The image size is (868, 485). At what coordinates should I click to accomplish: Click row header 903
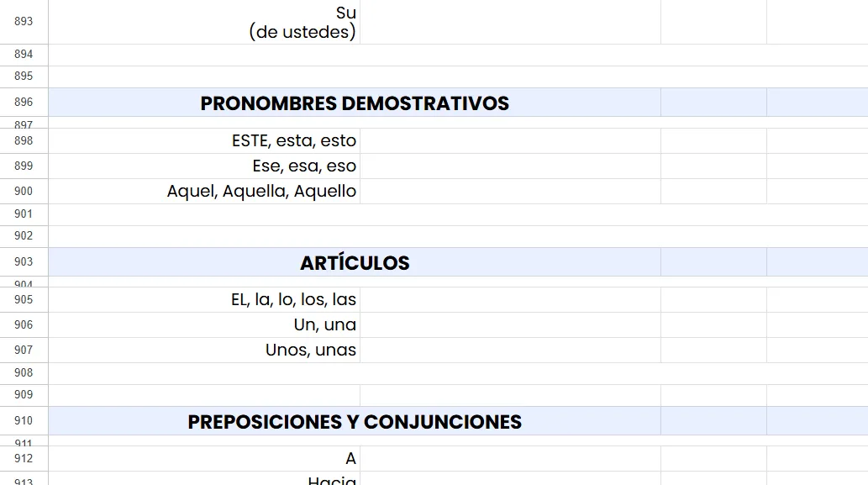24,262
